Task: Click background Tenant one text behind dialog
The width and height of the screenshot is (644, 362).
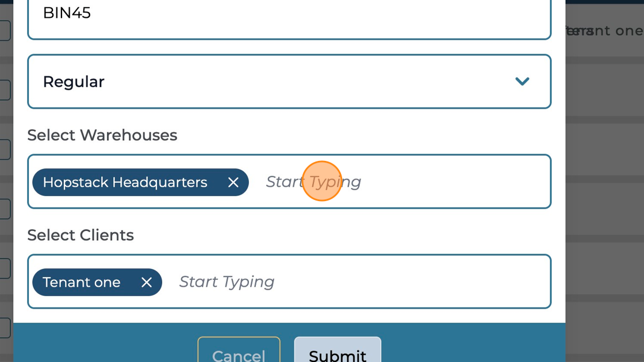Action: tap(609, 30)
